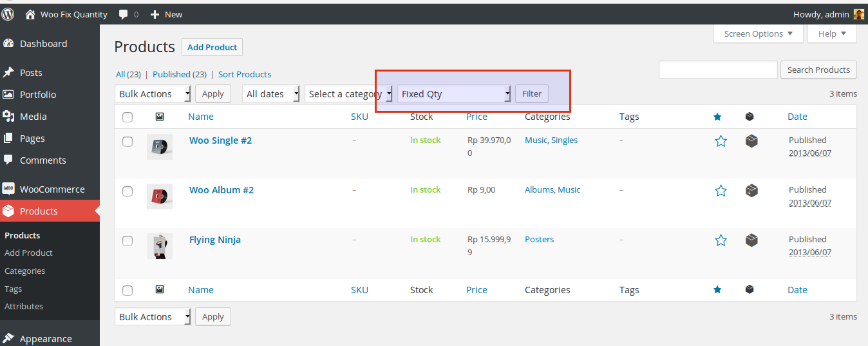The image size is (868, 346).
Task: Click the product type cube for Flying Ninja
Action: (751, 240)
